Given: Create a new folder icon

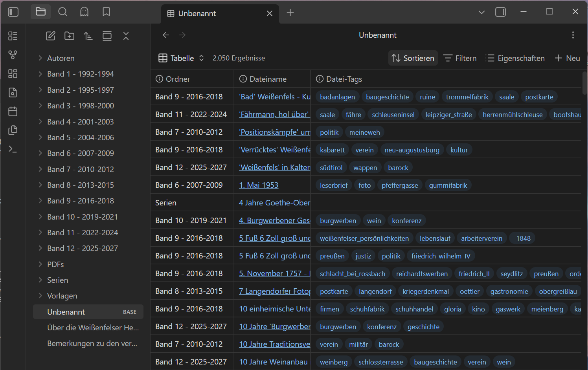Looking at the screenshot, I should click(69, 36).
